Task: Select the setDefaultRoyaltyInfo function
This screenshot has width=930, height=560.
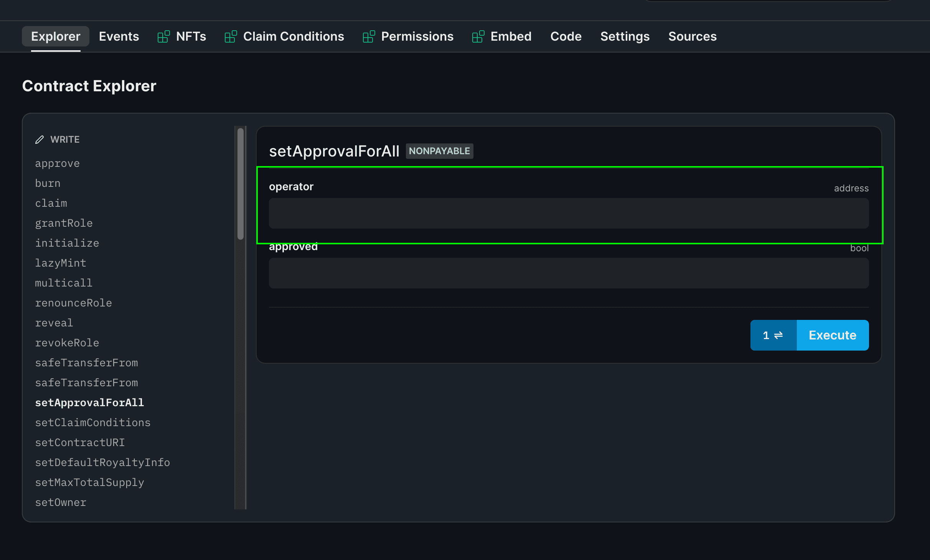Action: pos(102,463)
